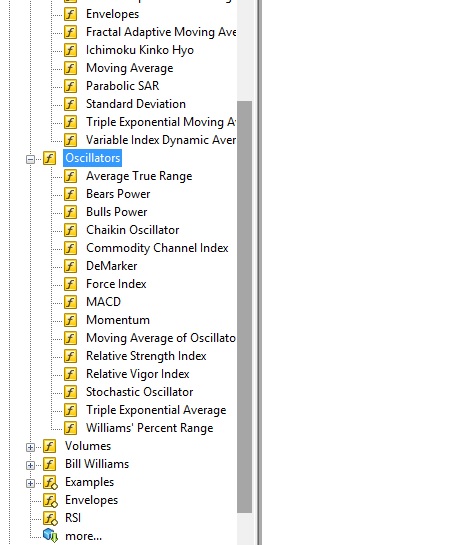Click the Commodity Channel Index icon
Viewport: 468px width, 545px height.
click(71, 248)
